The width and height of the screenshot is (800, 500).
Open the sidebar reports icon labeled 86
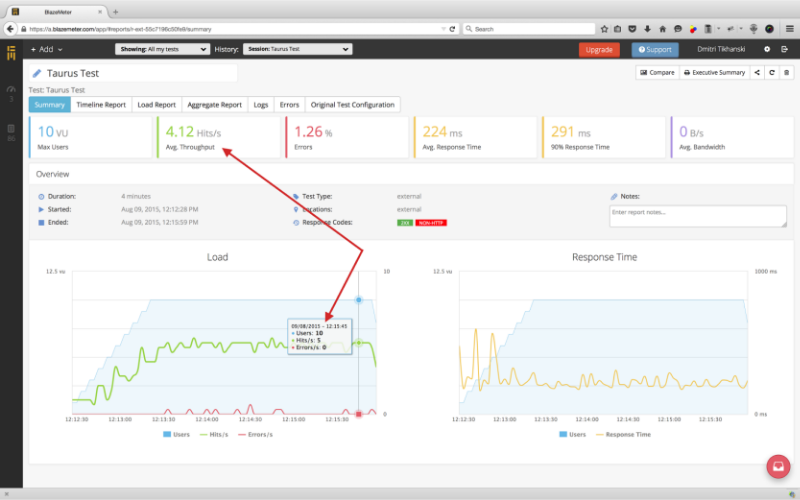click(11, 128)
